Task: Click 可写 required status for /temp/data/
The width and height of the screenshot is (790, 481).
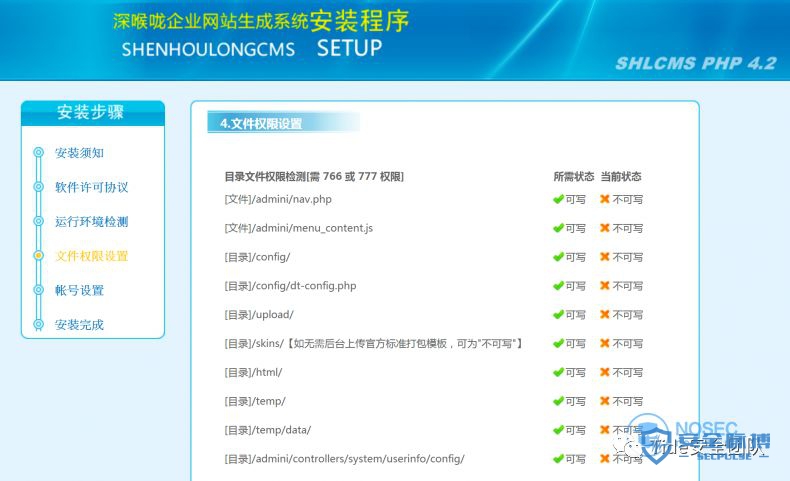Action: click(x=575, y=430)
